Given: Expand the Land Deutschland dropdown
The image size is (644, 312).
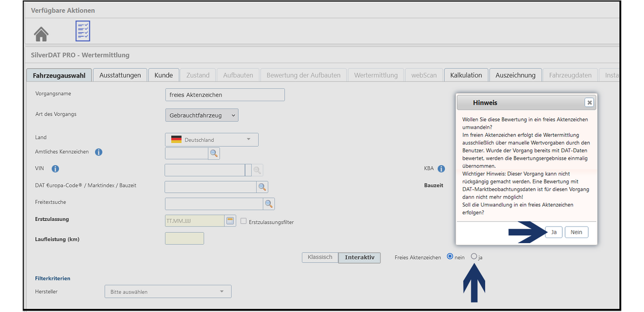Looking at the screenshot, I should (x=211, y=140).
